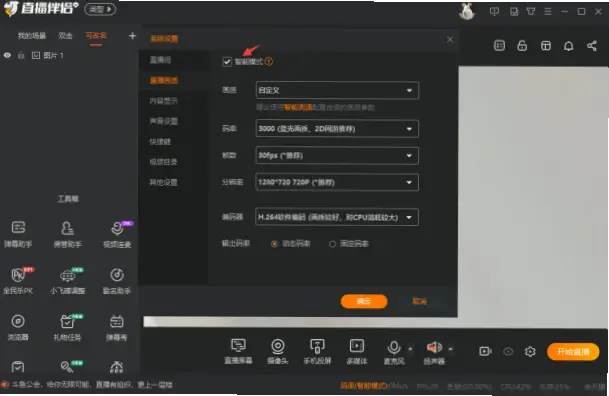The width and height of the screenshot is (609, 396).
Task: Open the 房管助手 tool
Action: pos(67,234)
